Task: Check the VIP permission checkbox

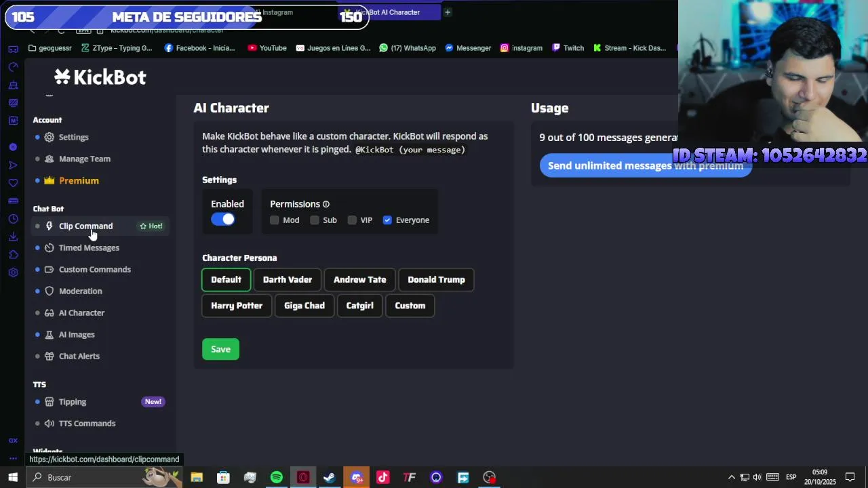Action: (x=352, y=220)
